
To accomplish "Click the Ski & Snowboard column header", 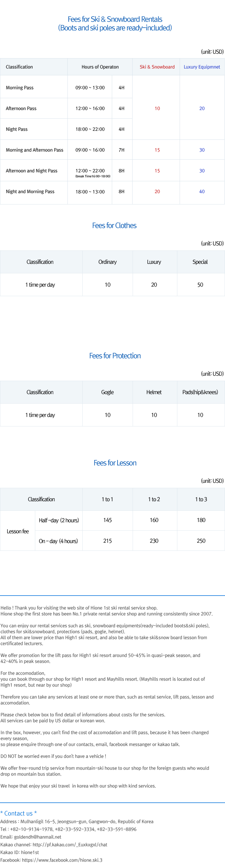I will pos(157,67).
